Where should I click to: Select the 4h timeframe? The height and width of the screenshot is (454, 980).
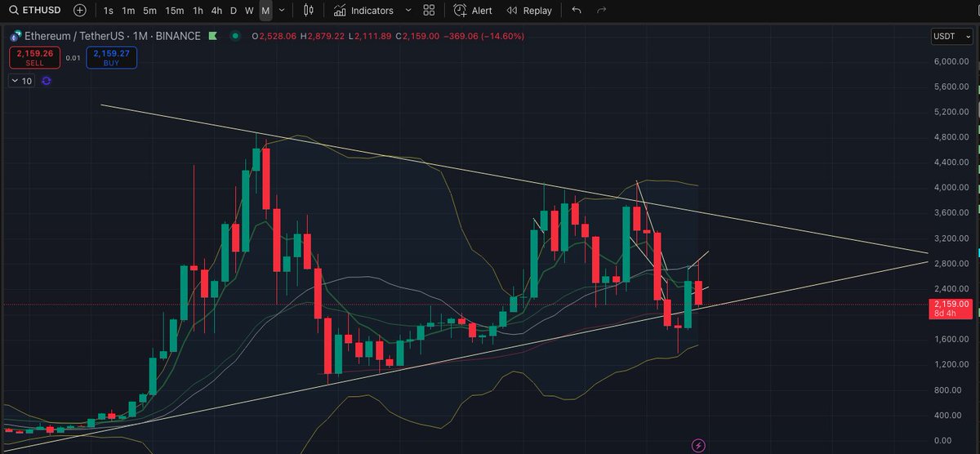tap(216, 11)
